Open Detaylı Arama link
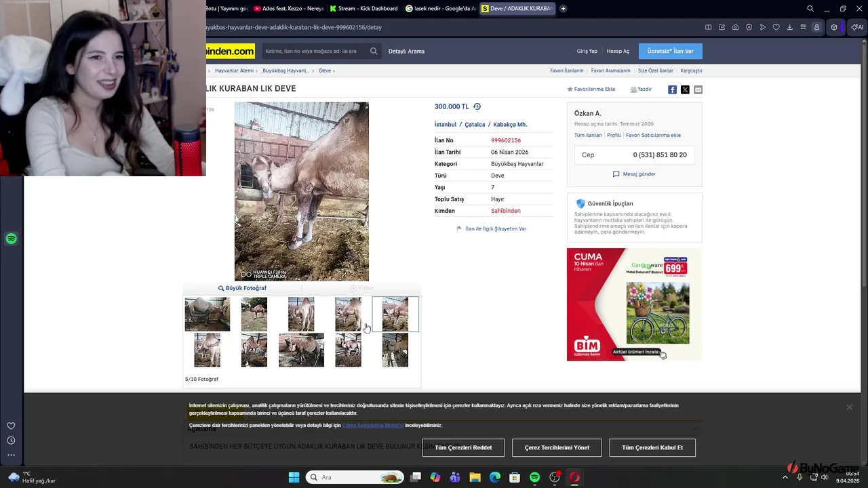Viewport: 868px width, 488px height. pyautogui.click(x=406, y=52)
